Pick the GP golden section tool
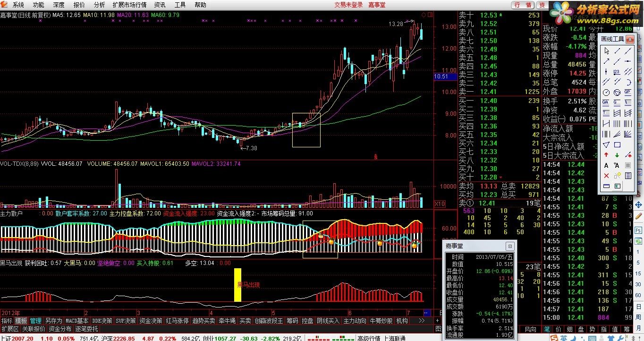Screen dimensions: 644x341 click(628, 92)
